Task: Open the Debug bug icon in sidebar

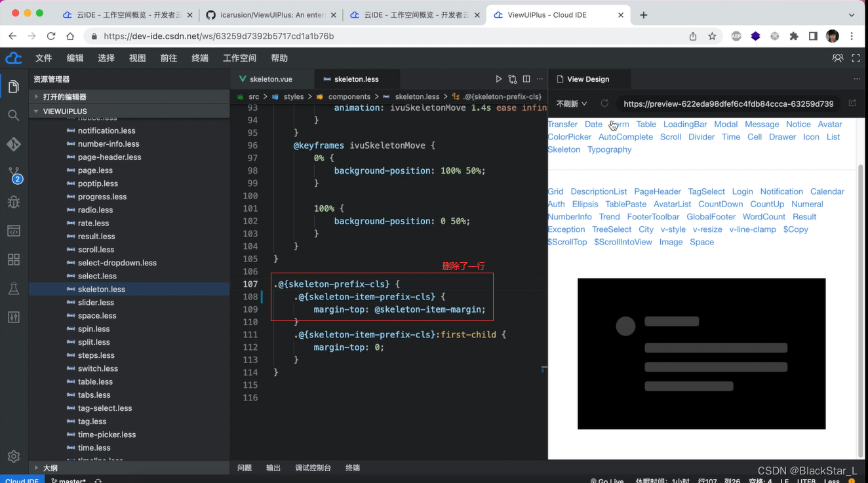Action: coord(14,202)
